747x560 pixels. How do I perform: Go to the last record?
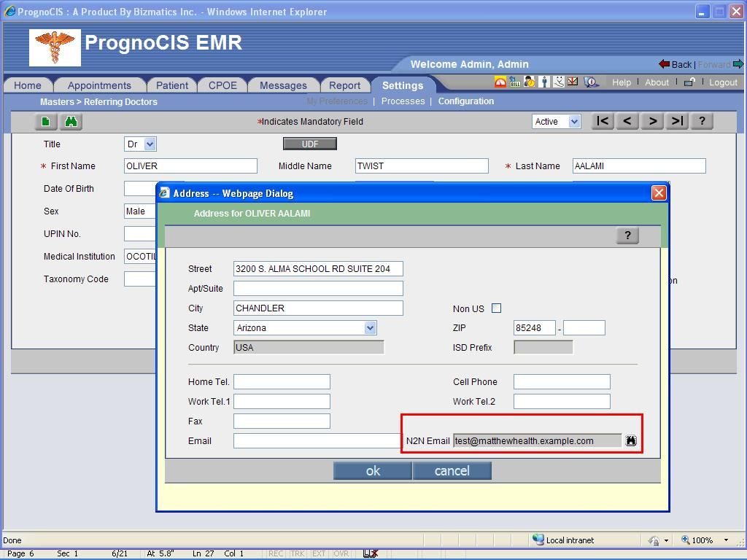click(x=678, y=122)
